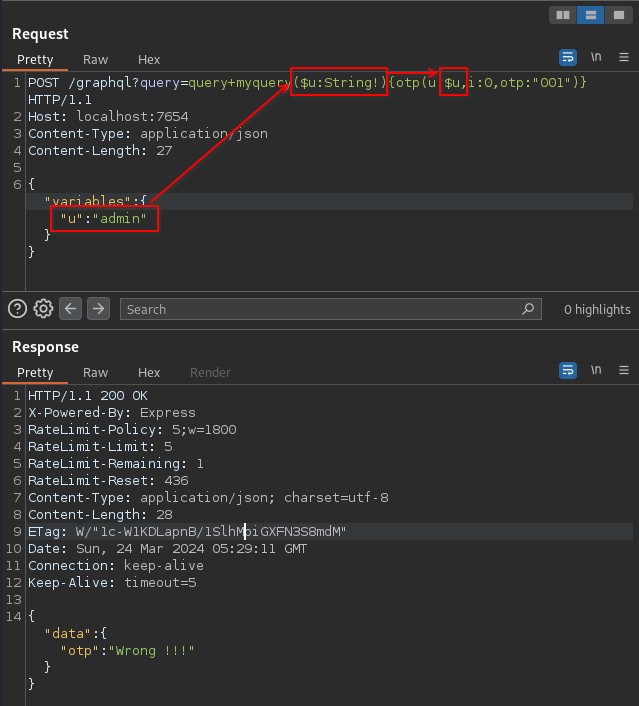Click response 'Content-Type: application/json; charset=utf-8' header
639x706 pixels.
pyautogui.click(x=208, y=498)
